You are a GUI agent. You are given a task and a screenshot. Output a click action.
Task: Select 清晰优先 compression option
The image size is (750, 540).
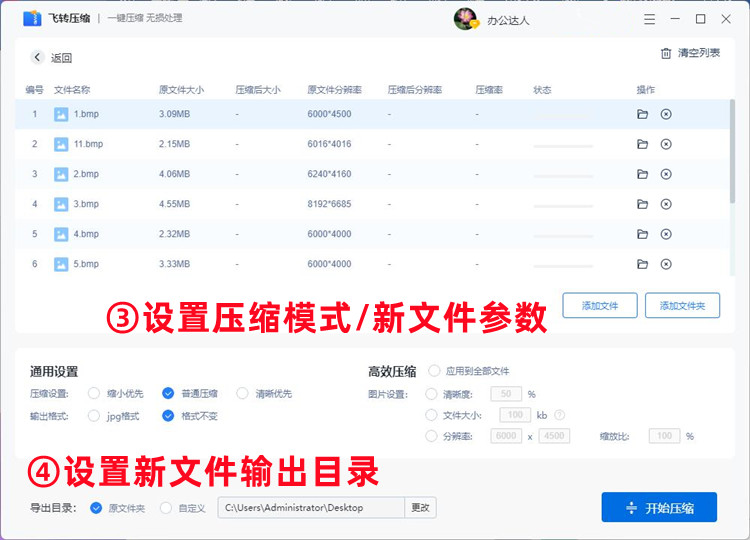pyautogui.click(x=242, y=394)
